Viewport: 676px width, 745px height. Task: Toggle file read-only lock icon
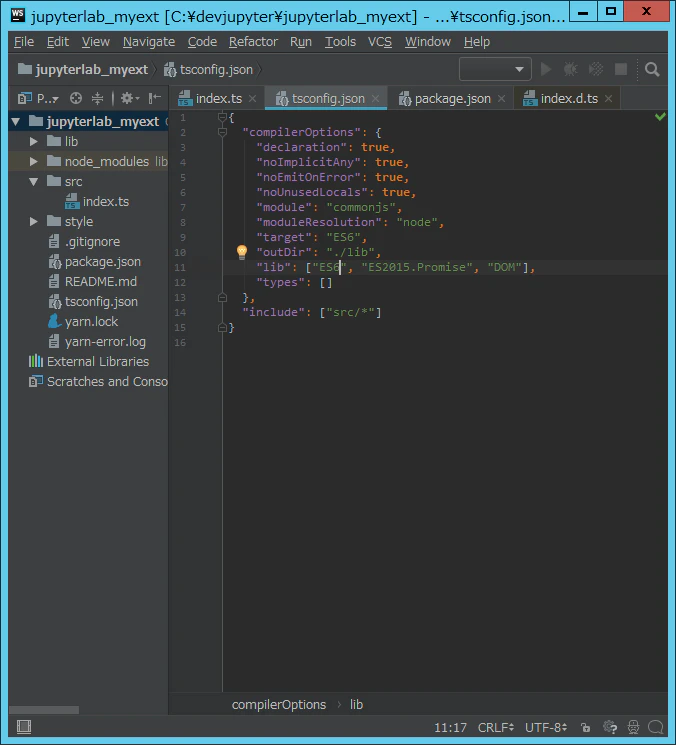tap(585, 727)
